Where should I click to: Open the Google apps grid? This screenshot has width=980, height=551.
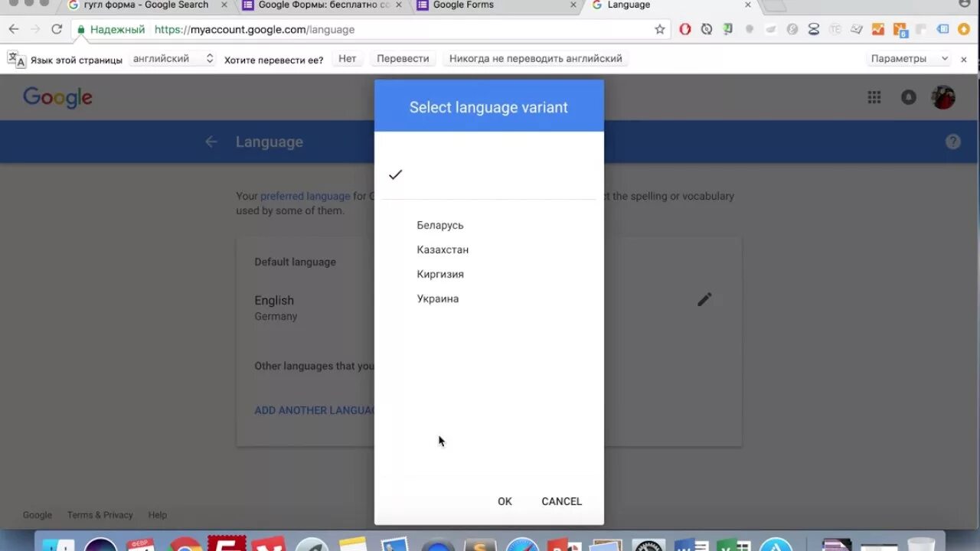[x=874, y=97]
